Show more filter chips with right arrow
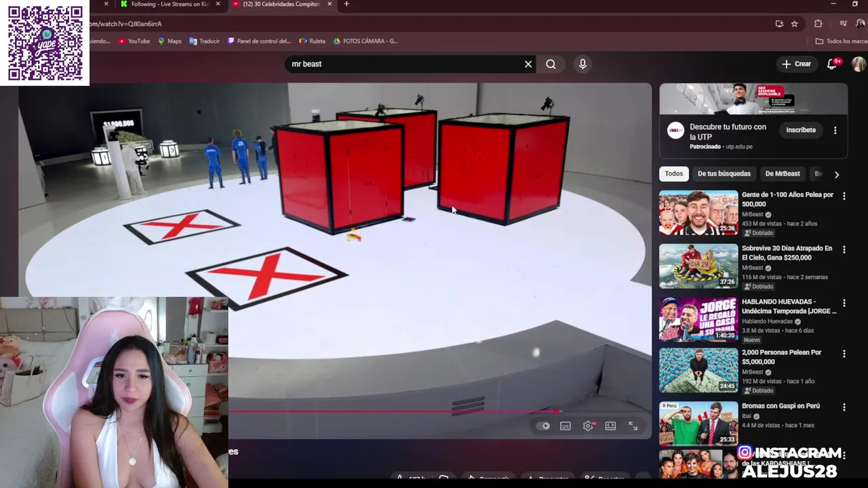 (x=837, y=174)
